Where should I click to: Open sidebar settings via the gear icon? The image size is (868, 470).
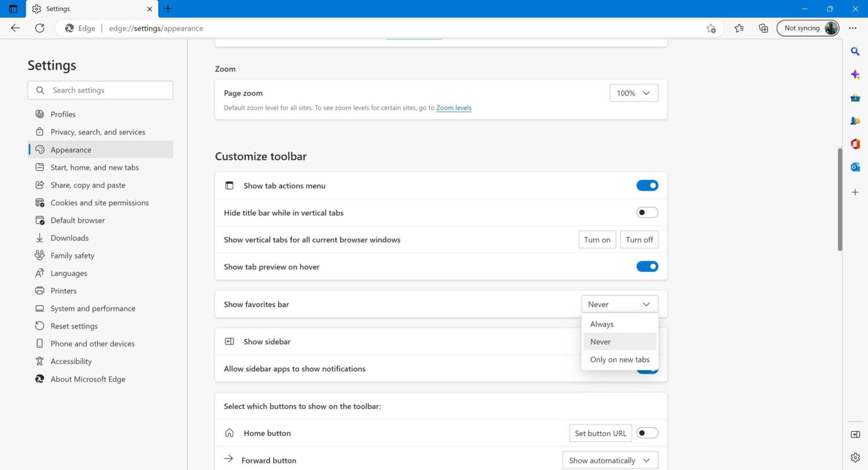pos(854,457)
